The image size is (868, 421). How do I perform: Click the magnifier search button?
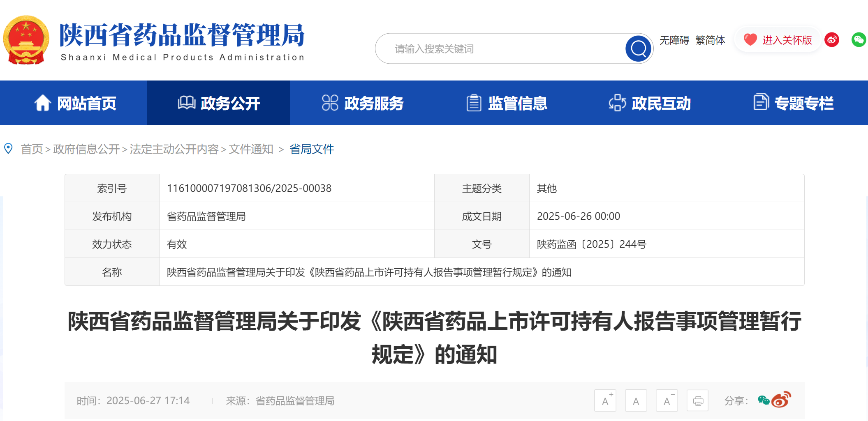[x=638, y=49]
